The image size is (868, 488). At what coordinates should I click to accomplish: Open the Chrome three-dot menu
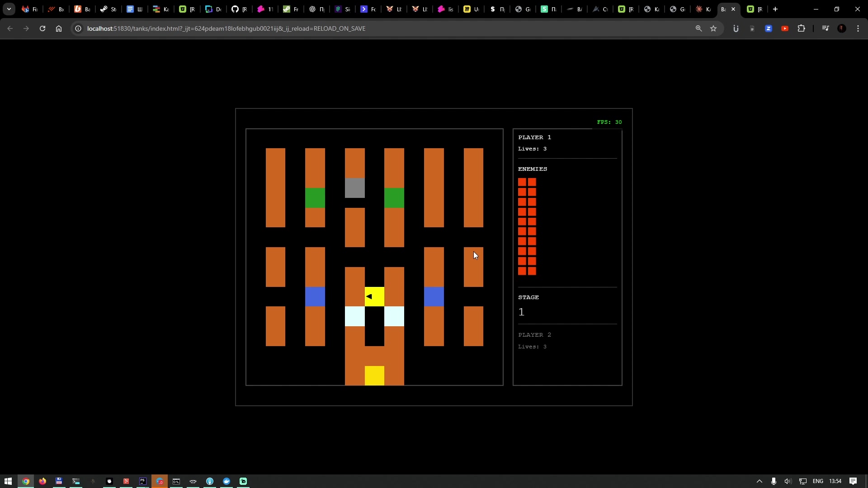click(x=858, y=28)
